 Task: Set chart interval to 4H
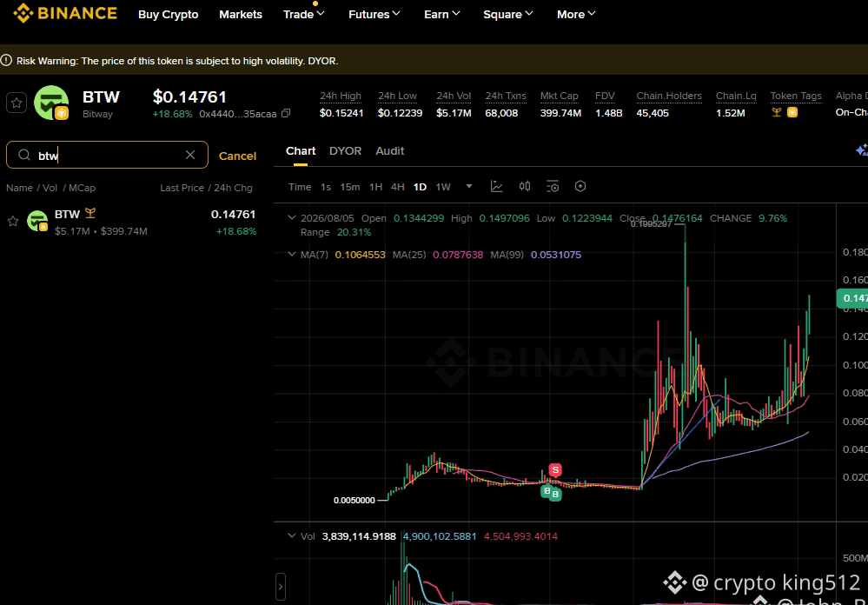pos(397,187)
